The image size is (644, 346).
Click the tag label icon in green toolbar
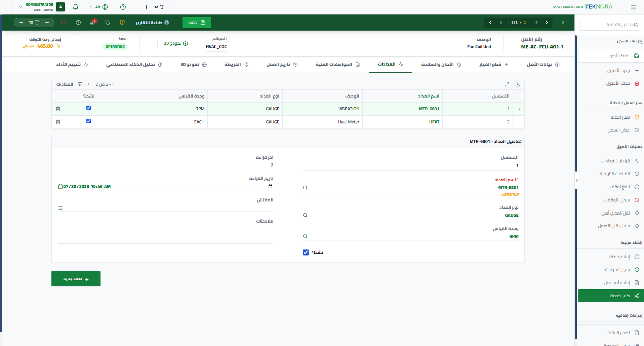(x=108, y=23)
